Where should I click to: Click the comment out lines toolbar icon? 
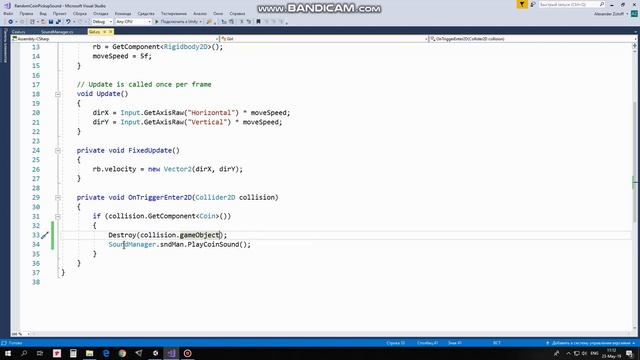pos(241,22)
